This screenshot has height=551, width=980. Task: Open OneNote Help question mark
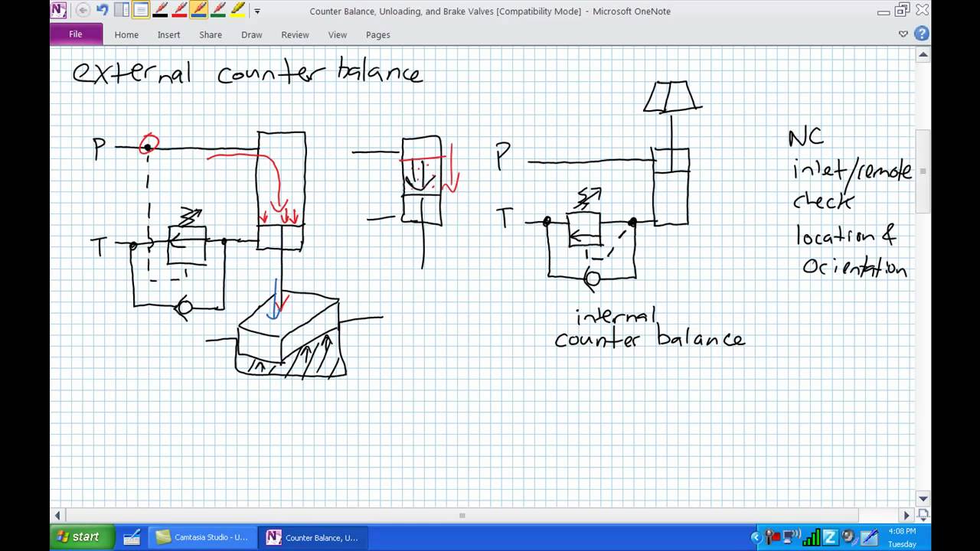pyautogui.click(x=922, y=34)
